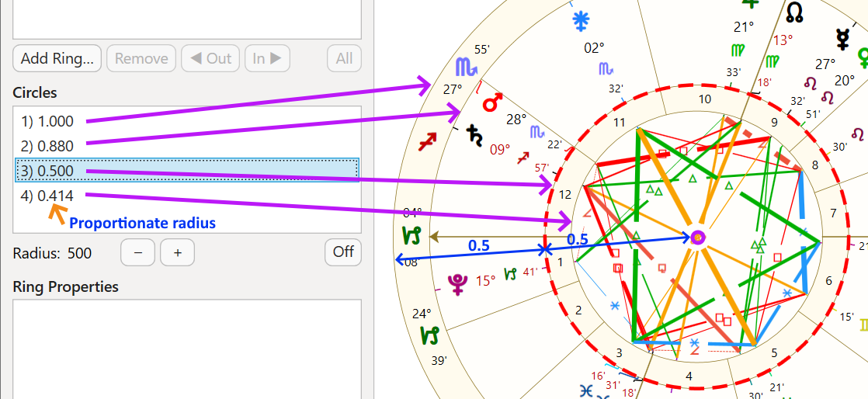The height and width of the screenshot is (399, 868).
Task: Click the Scorpio sign glyph near 55'
Action: coord(465,67)
